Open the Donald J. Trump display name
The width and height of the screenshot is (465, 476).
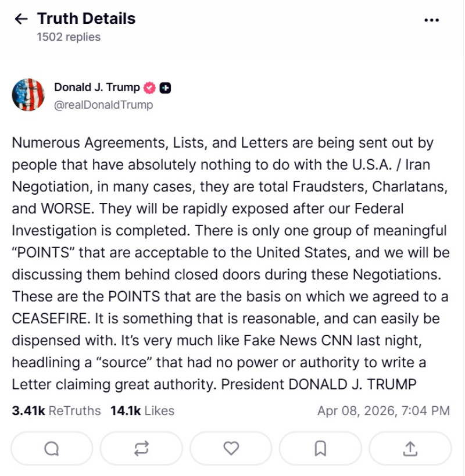(96, 87)
